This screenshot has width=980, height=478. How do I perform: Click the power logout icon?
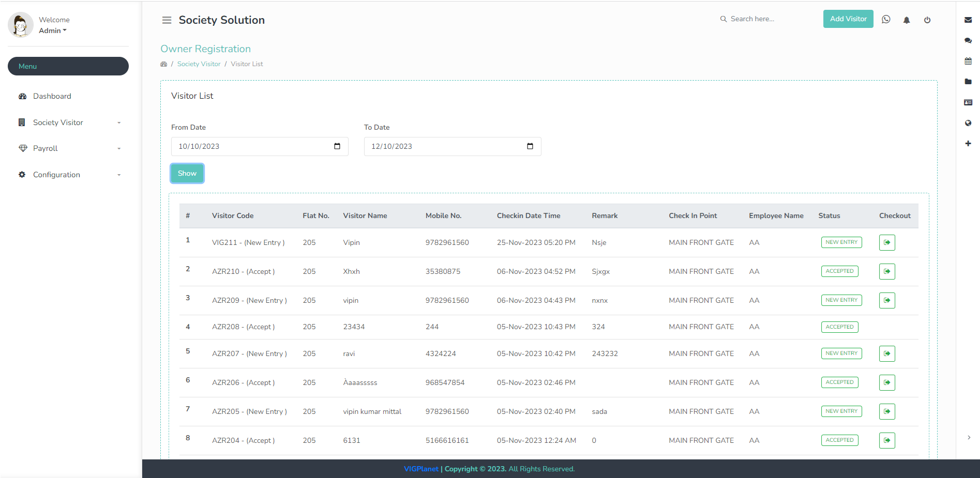coord(927,20)
